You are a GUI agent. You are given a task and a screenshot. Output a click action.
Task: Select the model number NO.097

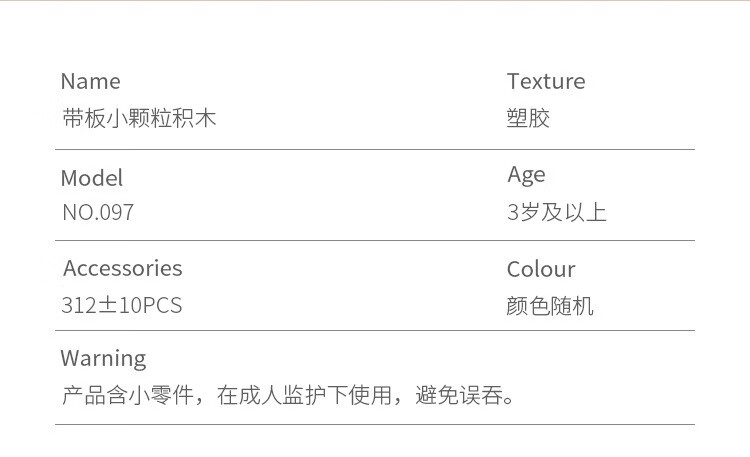98,213
